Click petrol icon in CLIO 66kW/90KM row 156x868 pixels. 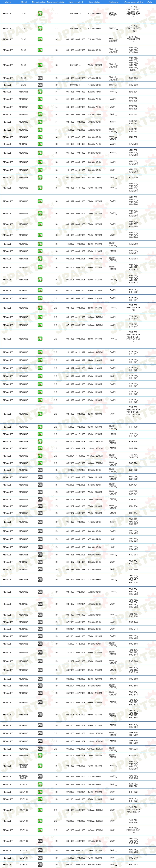click(40, 50)
